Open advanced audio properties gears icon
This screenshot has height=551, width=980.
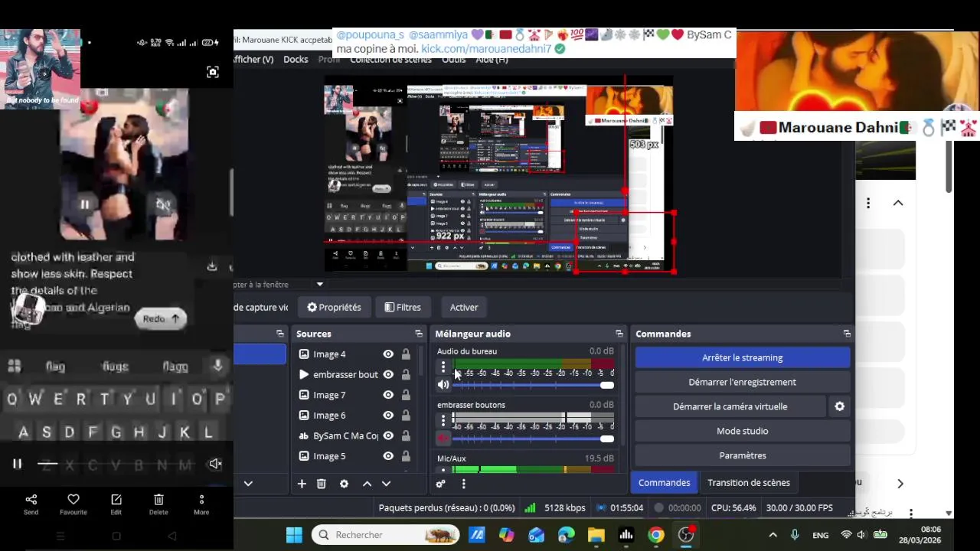click(x=440, y=484)
